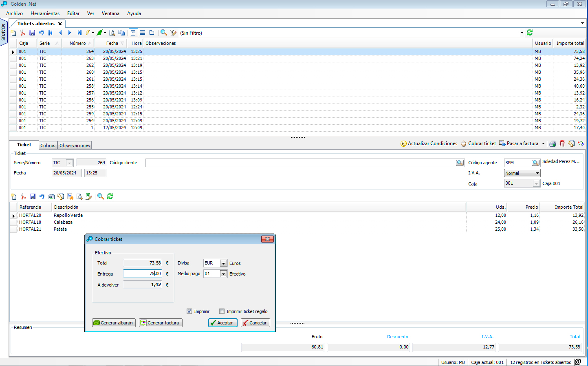
Task: Refresh ticket lines with the green arrows icon
Action: [x=110, y=196]
